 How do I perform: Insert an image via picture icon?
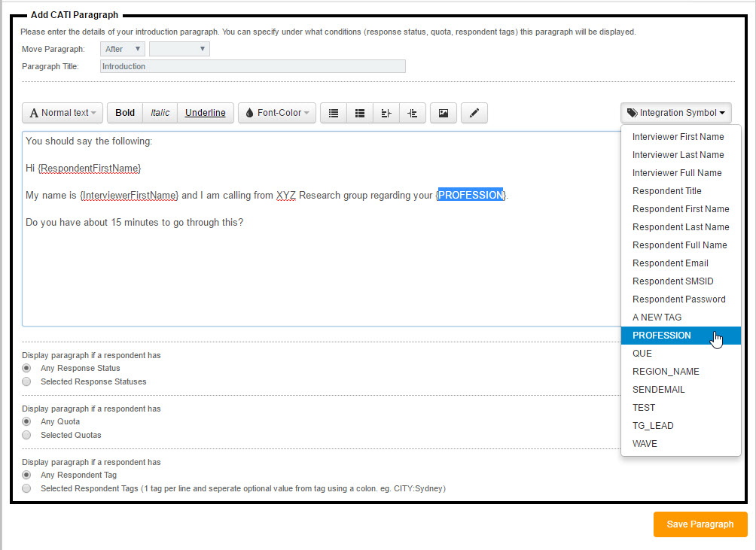tap(444, 113)
